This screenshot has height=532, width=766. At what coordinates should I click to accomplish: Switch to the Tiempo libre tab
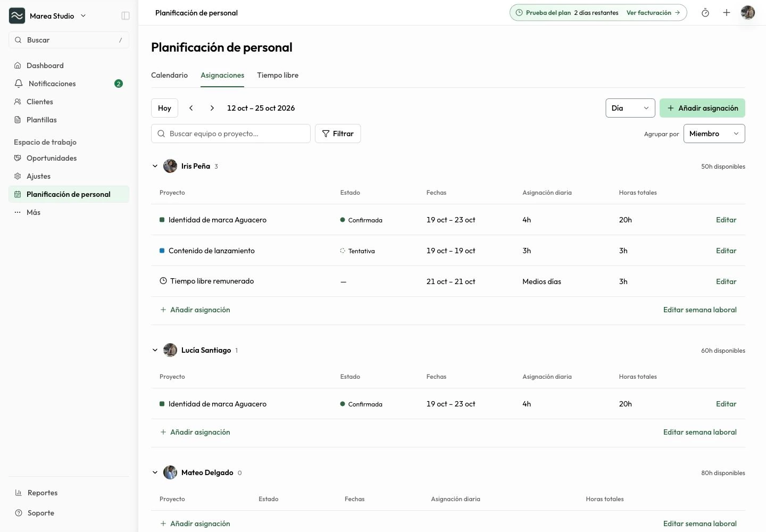click(278, 75)
